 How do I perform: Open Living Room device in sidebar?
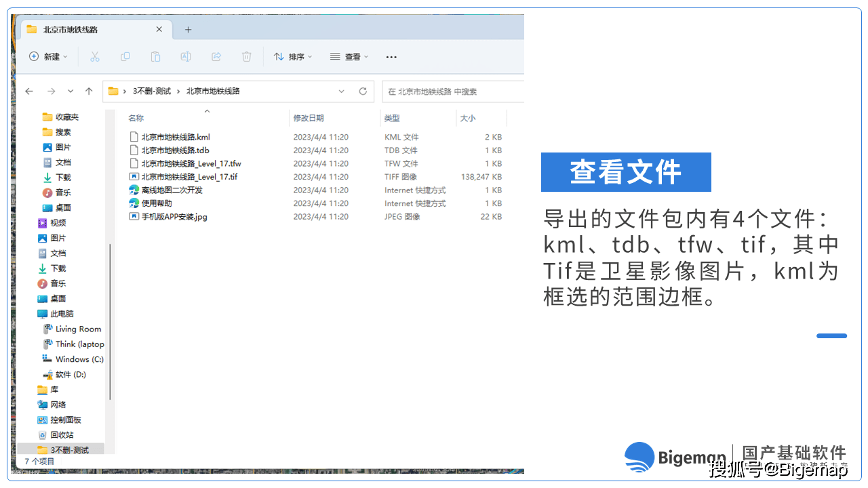pyautogui.click(x=78, y=329)
